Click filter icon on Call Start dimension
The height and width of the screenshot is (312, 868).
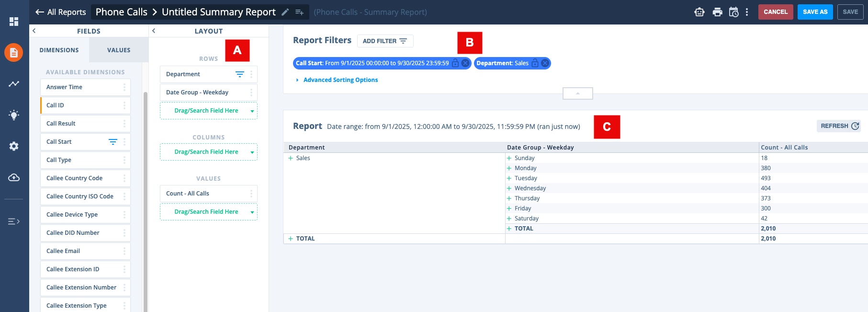[x=113, y=142]
